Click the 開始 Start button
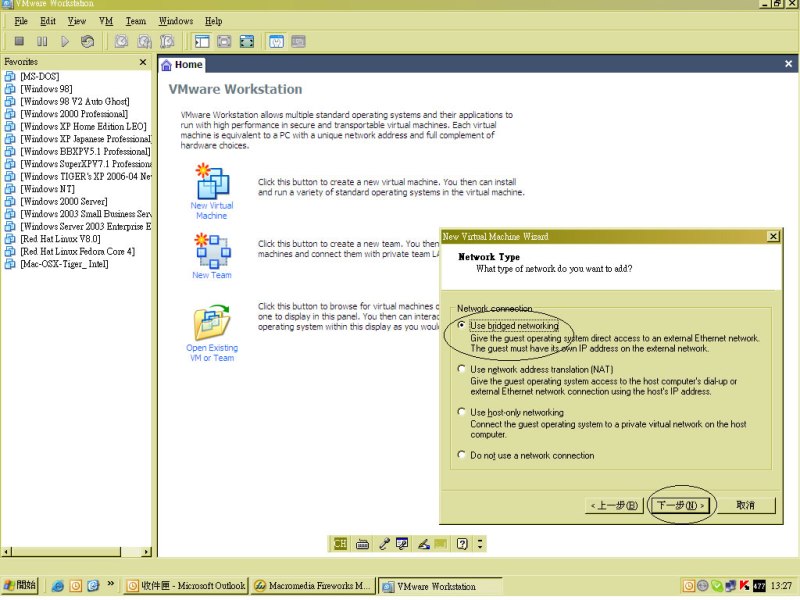 point(19,586)
